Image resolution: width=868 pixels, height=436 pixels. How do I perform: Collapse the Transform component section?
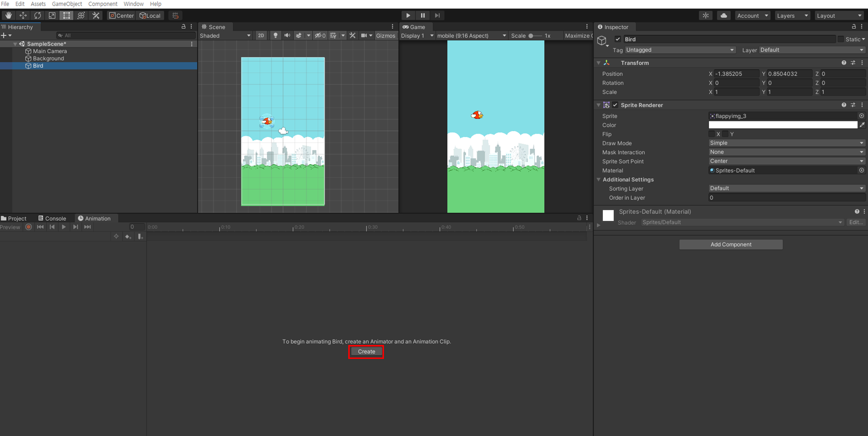tap(599, 63)
